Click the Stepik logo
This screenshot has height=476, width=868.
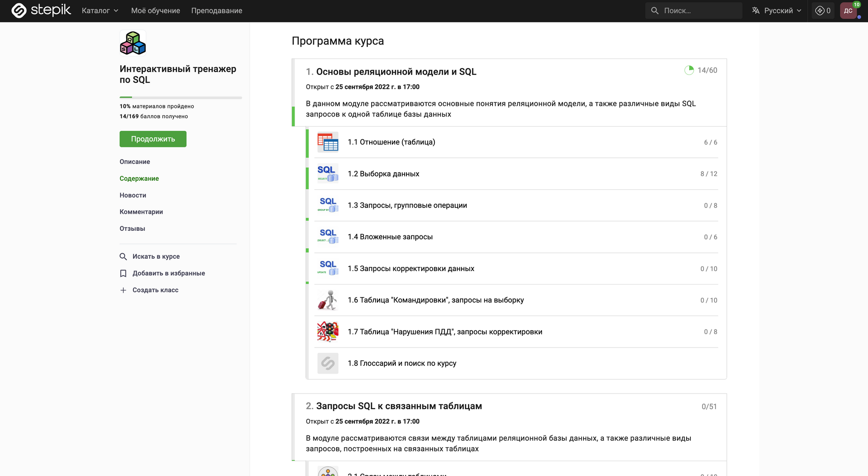click(x=41, y=10)
